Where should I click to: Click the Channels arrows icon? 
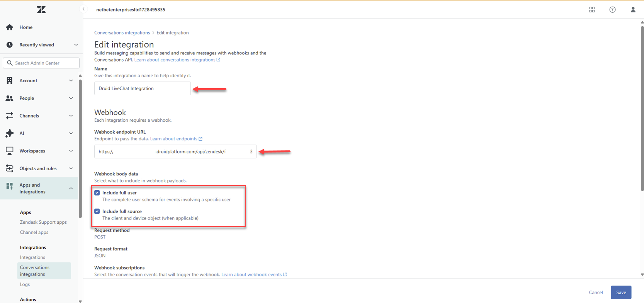coord(10,116)
